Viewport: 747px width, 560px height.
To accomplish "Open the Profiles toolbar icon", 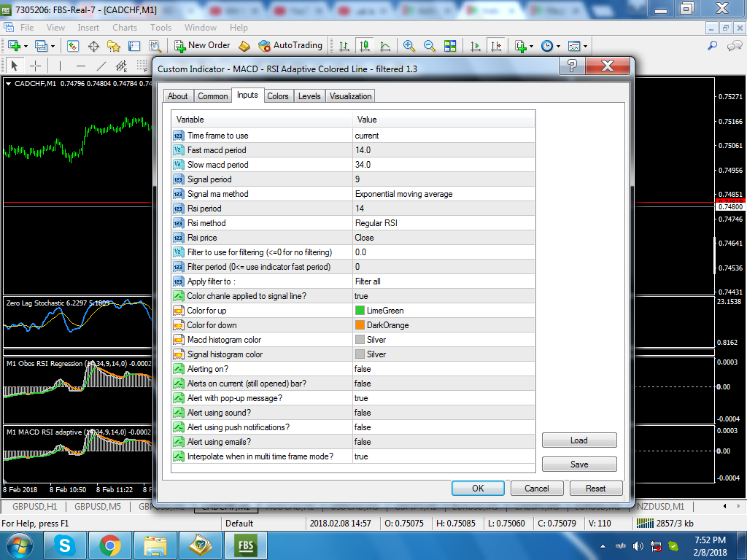I will tap(41, 46).
